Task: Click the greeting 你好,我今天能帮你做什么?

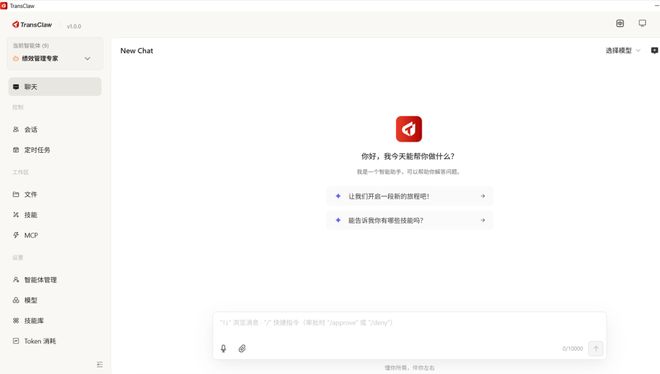Action: tap(408, 156)
